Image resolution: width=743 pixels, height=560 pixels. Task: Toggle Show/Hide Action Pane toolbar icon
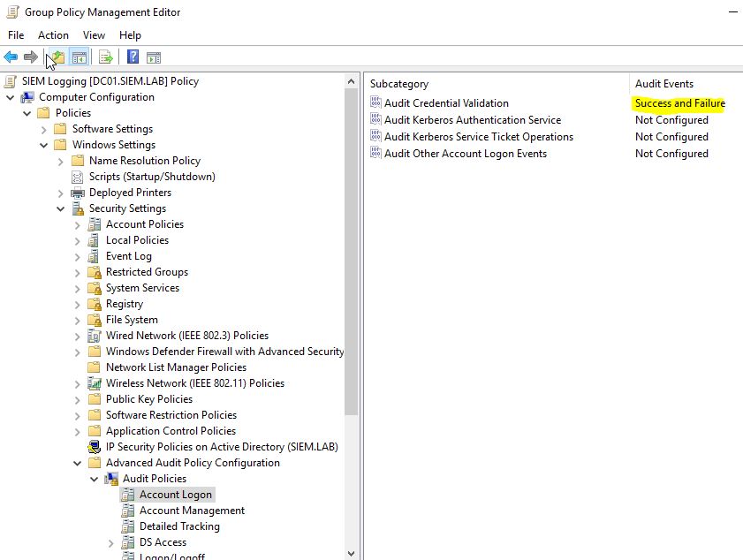pos(153,57)
